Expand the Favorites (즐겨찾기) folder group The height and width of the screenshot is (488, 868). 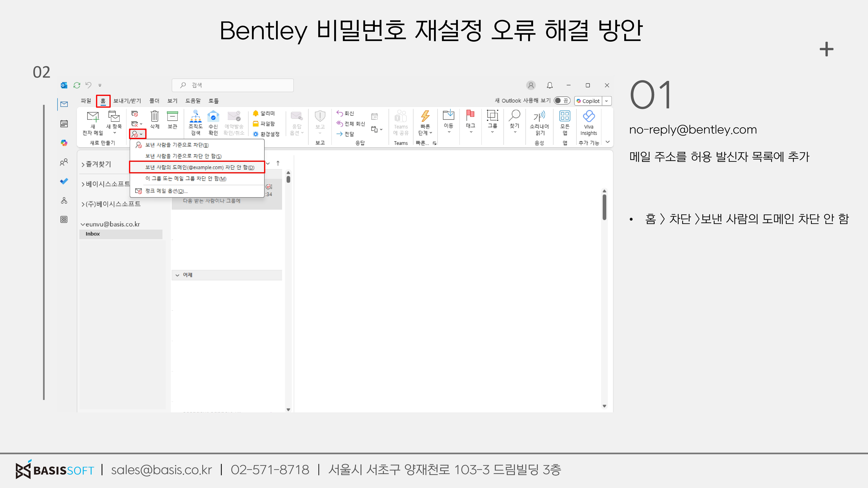[x=83, y=164]
